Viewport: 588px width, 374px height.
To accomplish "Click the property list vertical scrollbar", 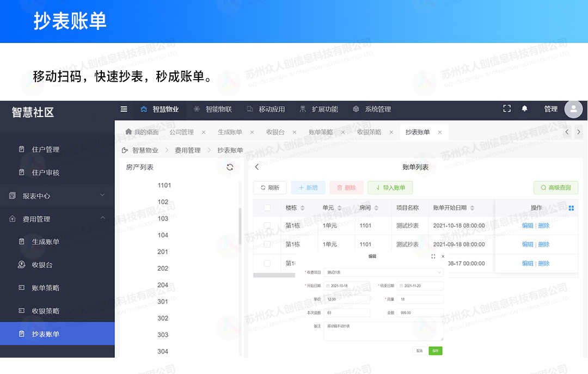I will (240, 226).
